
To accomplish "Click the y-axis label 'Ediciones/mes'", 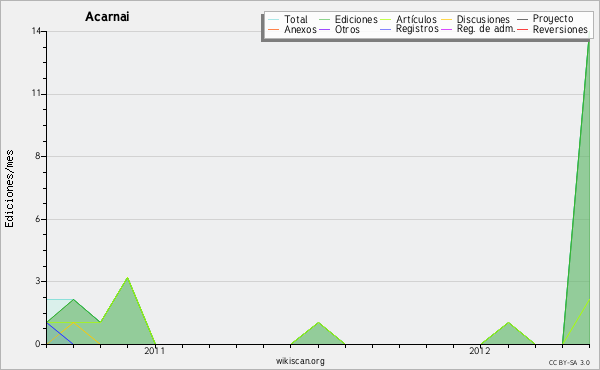I will pos(9,189).
